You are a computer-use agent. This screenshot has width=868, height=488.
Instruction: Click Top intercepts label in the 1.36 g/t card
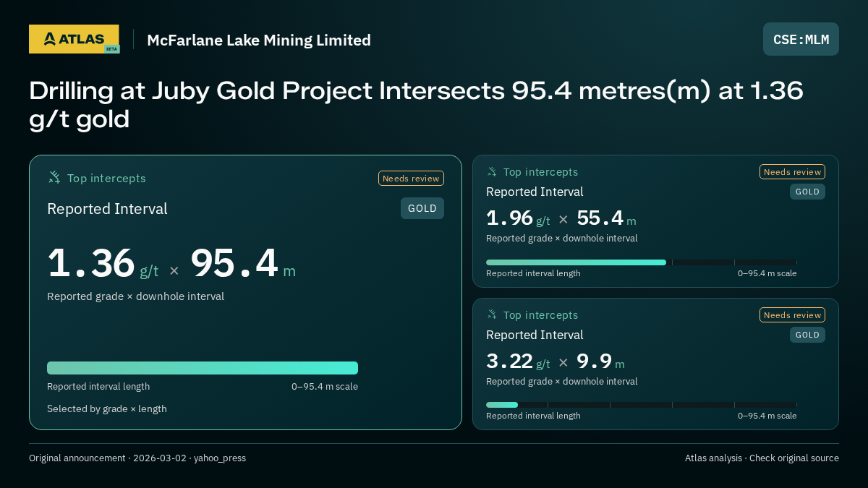[106, 178]
